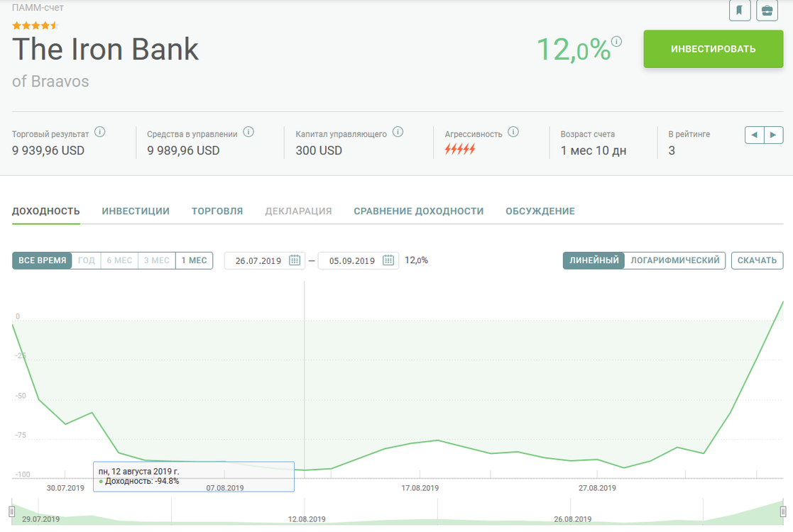Click the end date field 05.09.2019

(x=358, y=261)
